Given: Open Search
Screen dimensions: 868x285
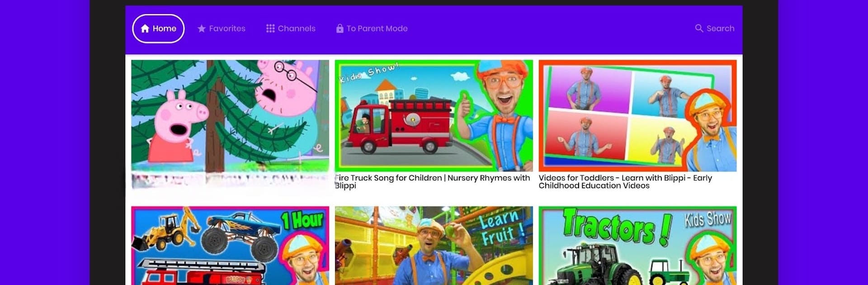Looking at the screenshot, I should tap(714, 28).
